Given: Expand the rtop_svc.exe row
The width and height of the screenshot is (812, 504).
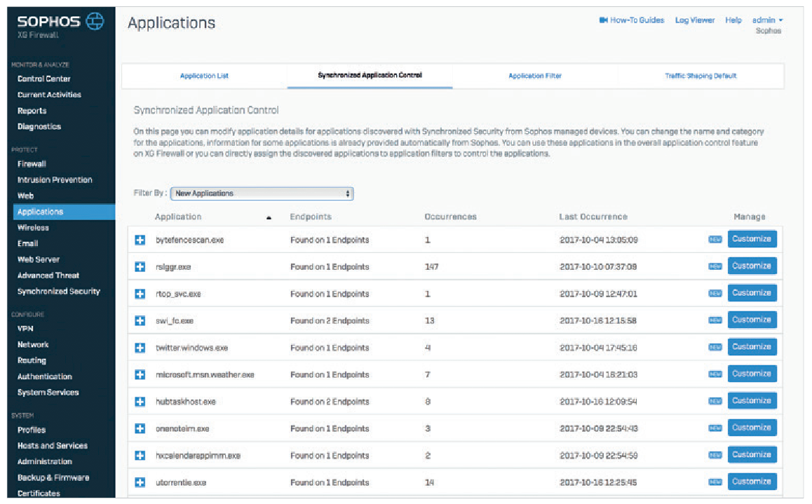Looking at the screenshot, I should (x=140, y=294).
